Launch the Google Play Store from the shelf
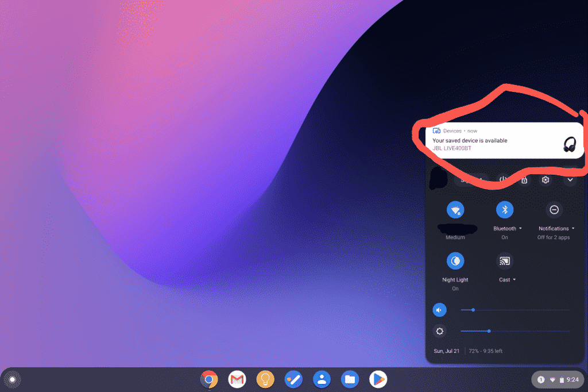 tap(378, 379)
